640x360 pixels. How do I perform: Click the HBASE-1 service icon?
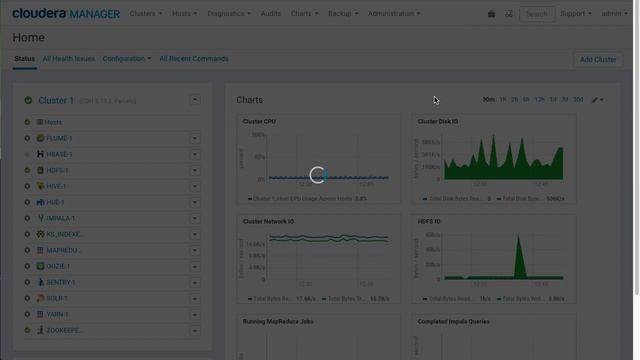[40, 154]
